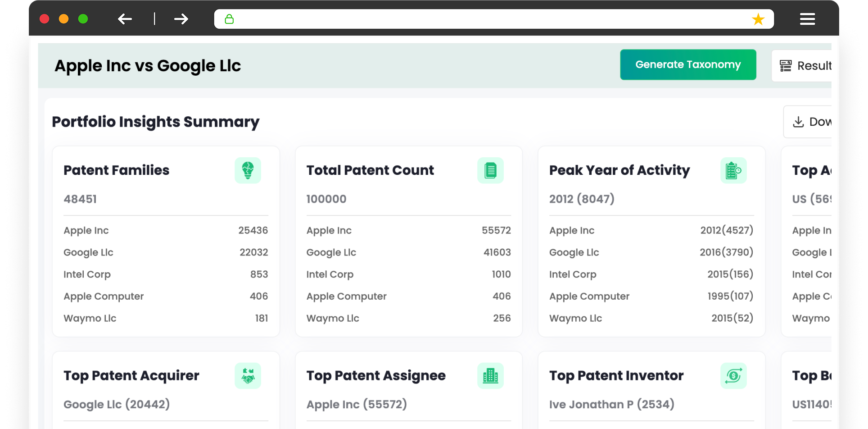Click the Top Patent Inventor dollar icon

pyautogui.click(x=733, y=376)
